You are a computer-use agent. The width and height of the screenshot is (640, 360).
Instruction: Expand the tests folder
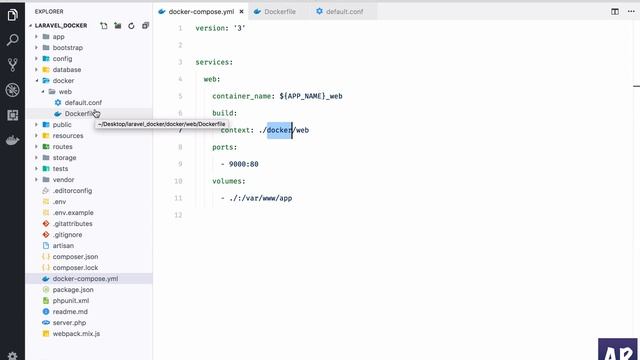point(60,169)
